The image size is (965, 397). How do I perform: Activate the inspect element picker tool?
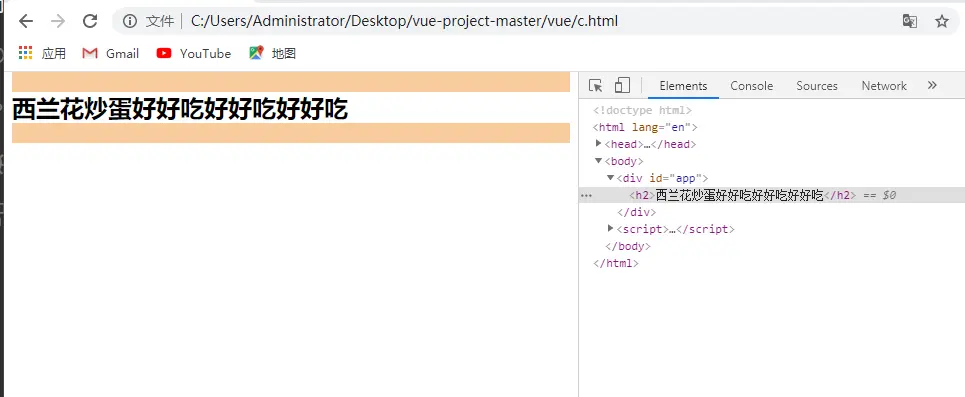pos(595,86)
